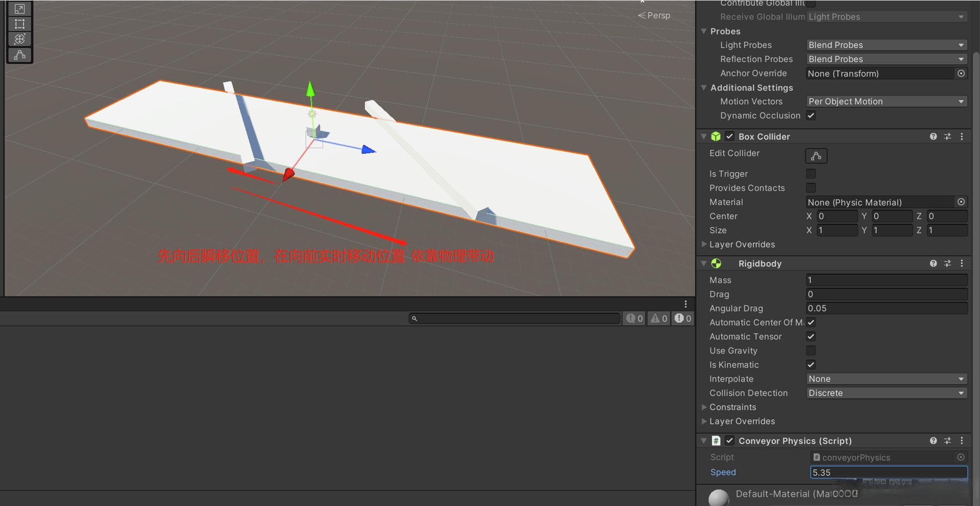The image size is (980, 506).
Task: Open Conveyor Physics help reference
Action: coord(933,441)
